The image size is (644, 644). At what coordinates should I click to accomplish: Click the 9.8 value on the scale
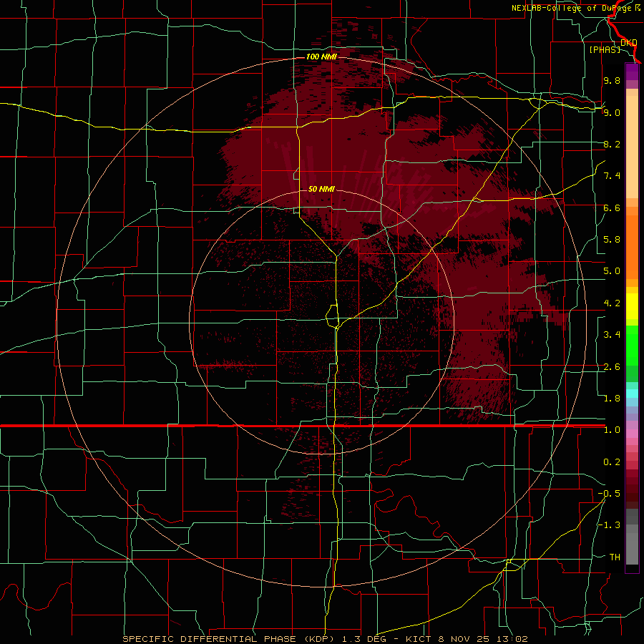click(612, 80)
